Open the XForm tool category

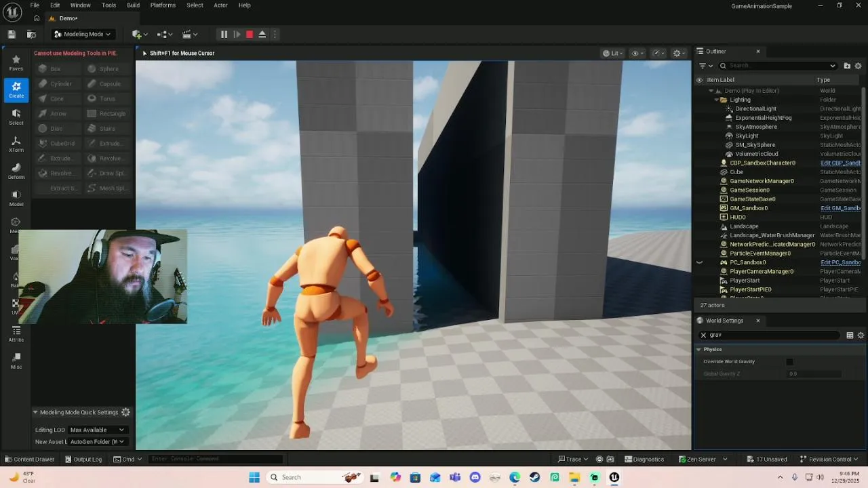click(16, 144)
